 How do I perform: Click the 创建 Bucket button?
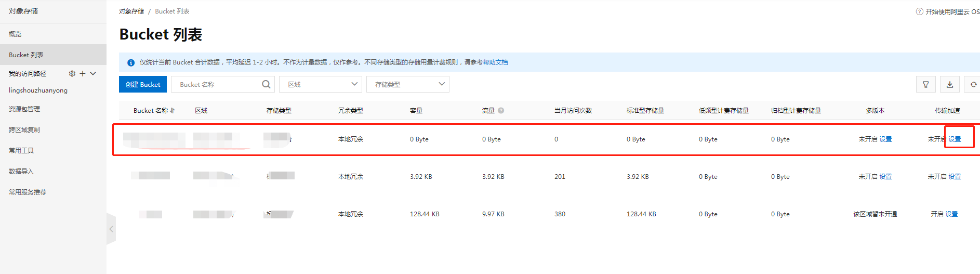pyautogui.click(x=143, y=84)
